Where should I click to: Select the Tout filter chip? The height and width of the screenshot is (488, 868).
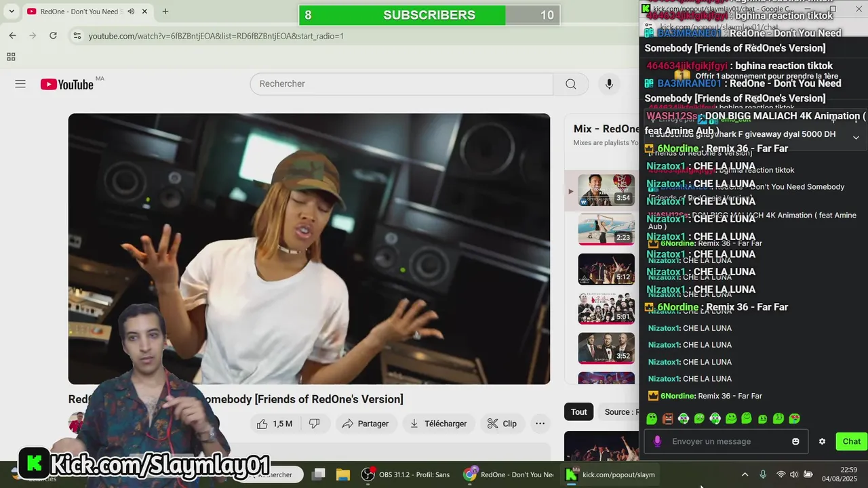click(x=578, y=411)
